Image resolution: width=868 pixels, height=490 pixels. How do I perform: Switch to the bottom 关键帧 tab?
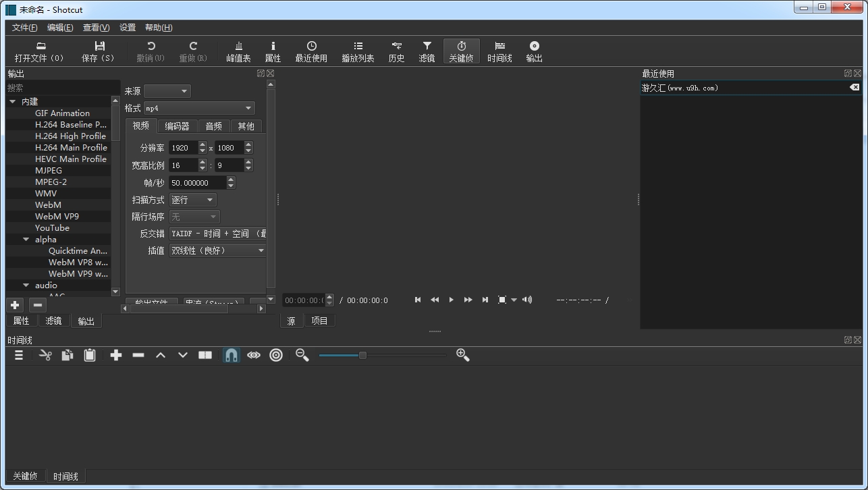(x=25, y=476)
